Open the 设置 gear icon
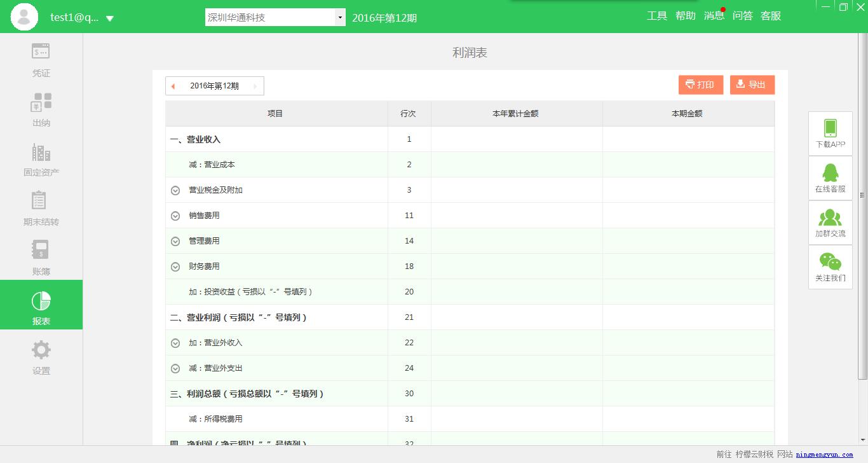The height and width of the screenshot is (463, 868). coord(41,350)
